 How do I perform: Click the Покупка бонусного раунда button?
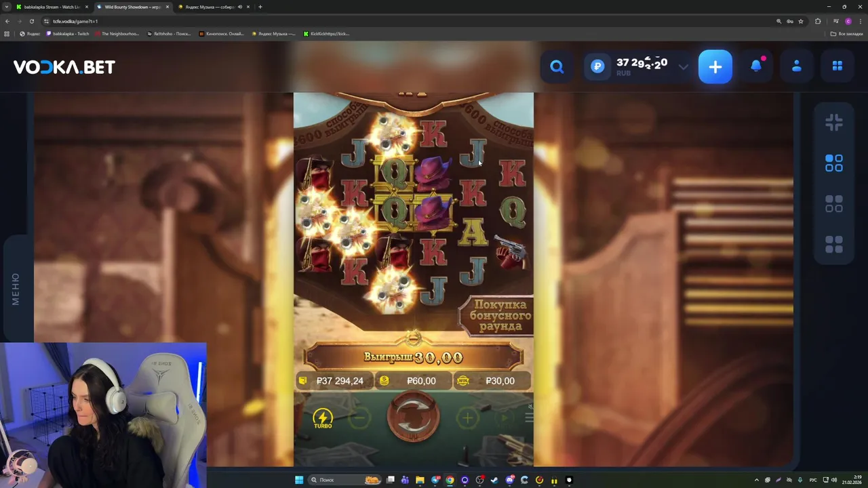point(497,316)
